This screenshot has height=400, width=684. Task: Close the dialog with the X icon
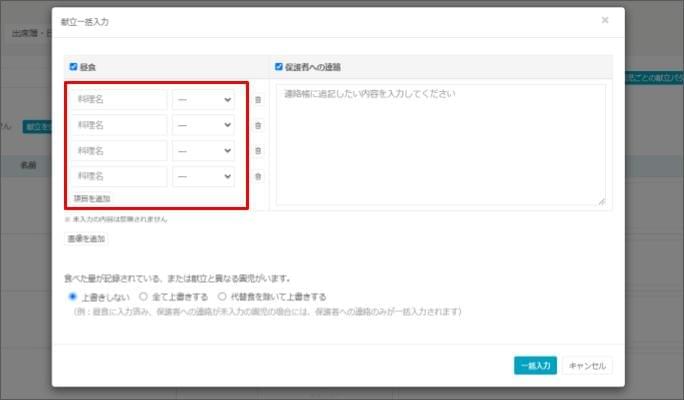tap(605, 20)
